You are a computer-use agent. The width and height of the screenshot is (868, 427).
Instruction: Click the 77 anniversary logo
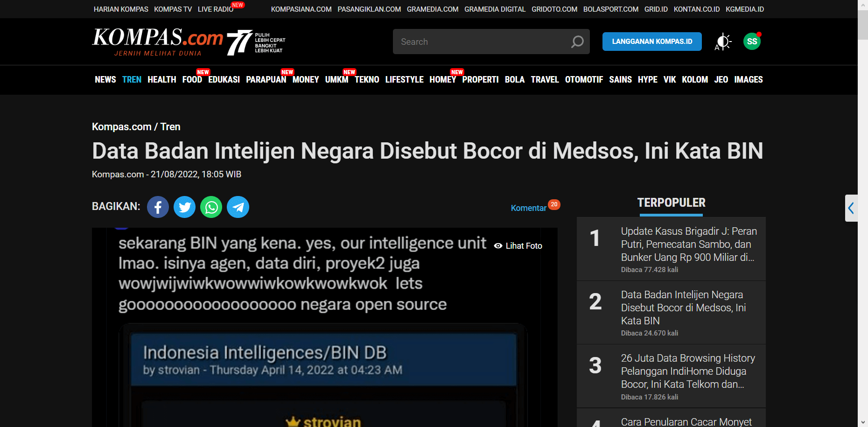pyautogui.click(x=256, y=42)
